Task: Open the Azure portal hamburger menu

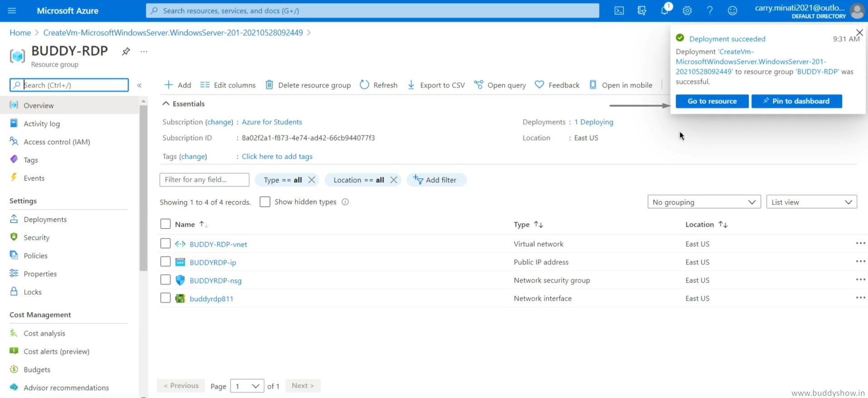Action: point(12,10)
